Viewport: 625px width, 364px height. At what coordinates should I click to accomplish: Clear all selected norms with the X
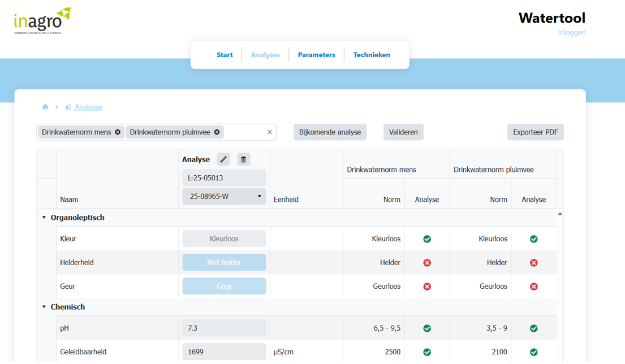(269, 132)
